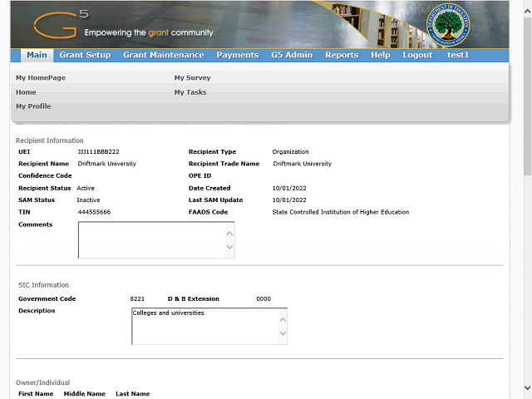Image resolution: width=532 pixels, height=399 pixels.
Task: Click the Comments box scroll-up arrow
Action: click(x=229, y=233)
